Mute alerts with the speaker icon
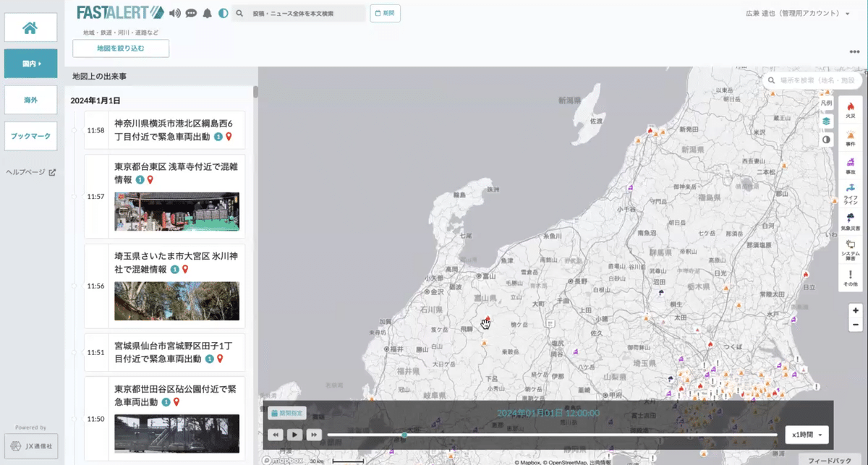The height and width of the screenshot is (465, 868). pyautogui.click(x=174, y=12)
